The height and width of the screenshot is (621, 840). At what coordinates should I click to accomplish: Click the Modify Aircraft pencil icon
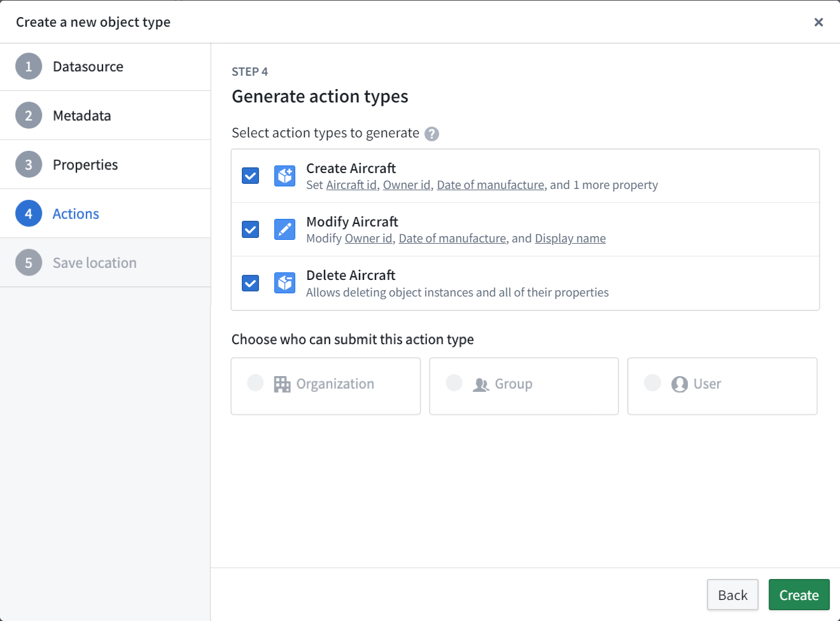click(284, 229)
